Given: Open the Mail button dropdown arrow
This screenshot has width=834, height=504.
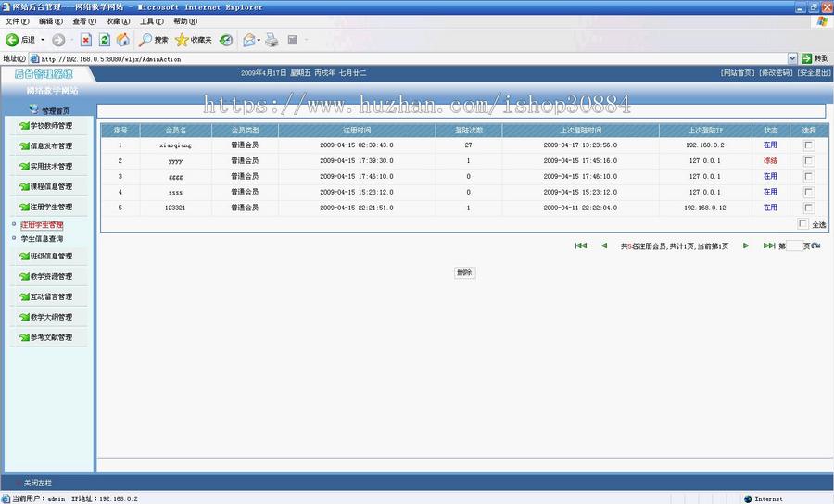Looking at the screenshot, I should tap(259, 40).
